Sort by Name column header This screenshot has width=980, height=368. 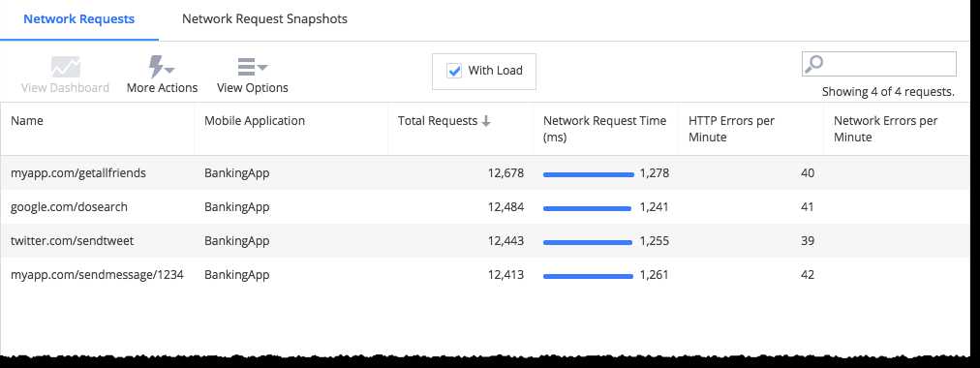(x=27, y=121)
